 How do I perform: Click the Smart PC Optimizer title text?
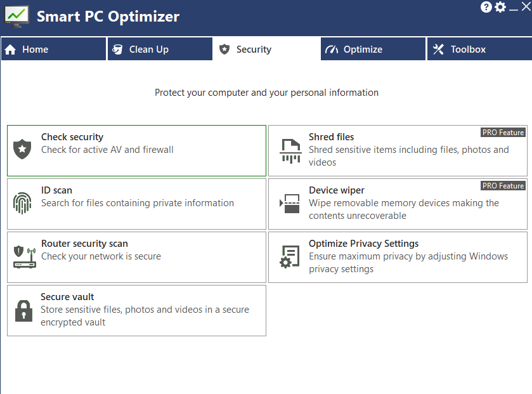[x=108, y=16]
